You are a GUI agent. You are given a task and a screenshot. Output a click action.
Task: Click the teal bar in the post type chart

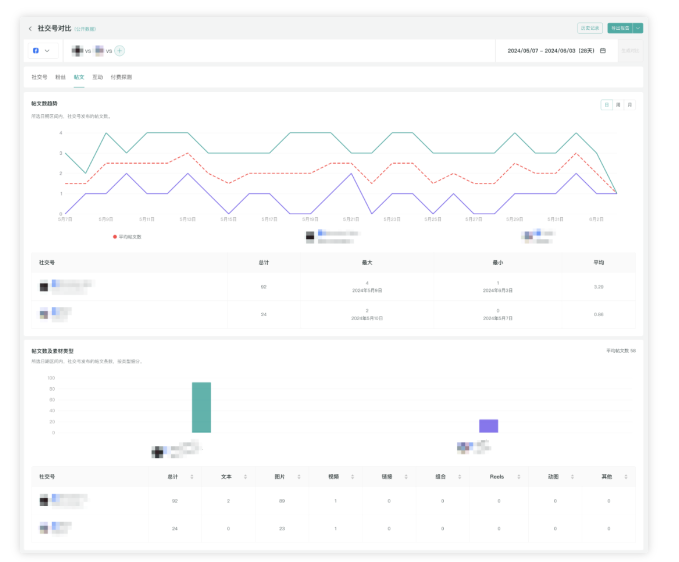click(201, 407)
